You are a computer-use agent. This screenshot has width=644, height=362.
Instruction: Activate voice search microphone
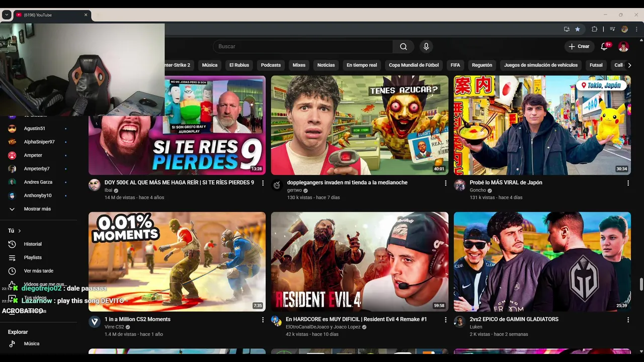[426, 46]
